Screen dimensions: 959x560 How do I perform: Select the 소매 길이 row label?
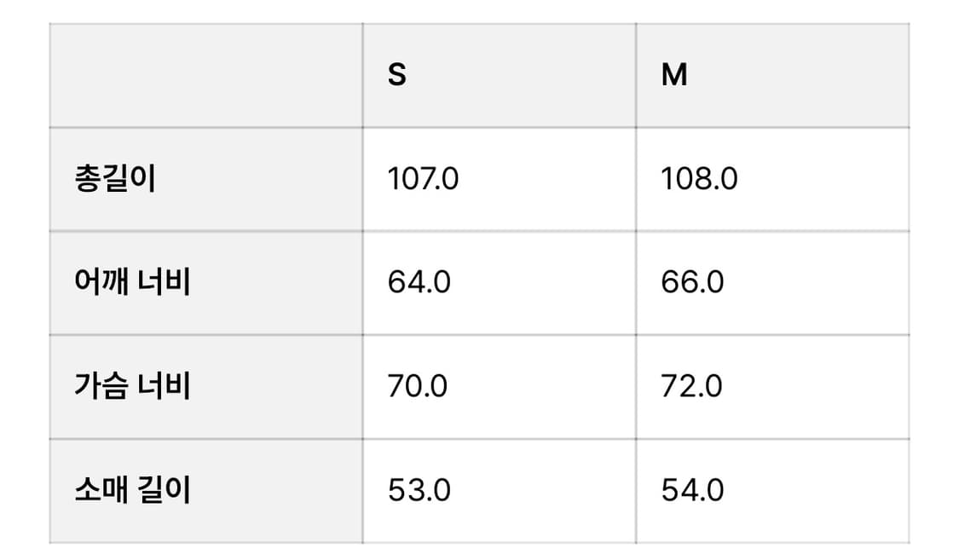pyautogui.click(x=132, y=490)
